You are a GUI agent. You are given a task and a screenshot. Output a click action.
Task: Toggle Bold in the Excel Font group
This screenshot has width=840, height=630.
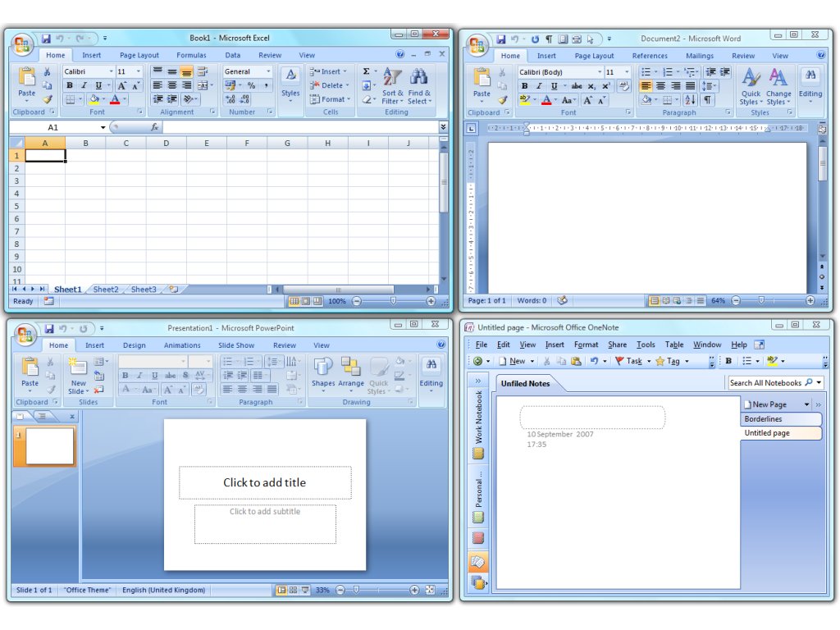pos(69,85)
